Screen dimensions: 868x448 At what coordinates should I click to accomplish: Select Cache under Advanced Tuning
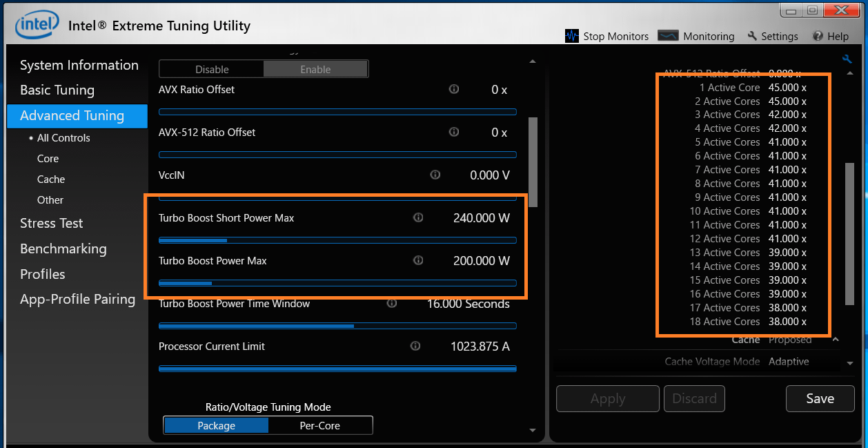(x=51, y=179)
